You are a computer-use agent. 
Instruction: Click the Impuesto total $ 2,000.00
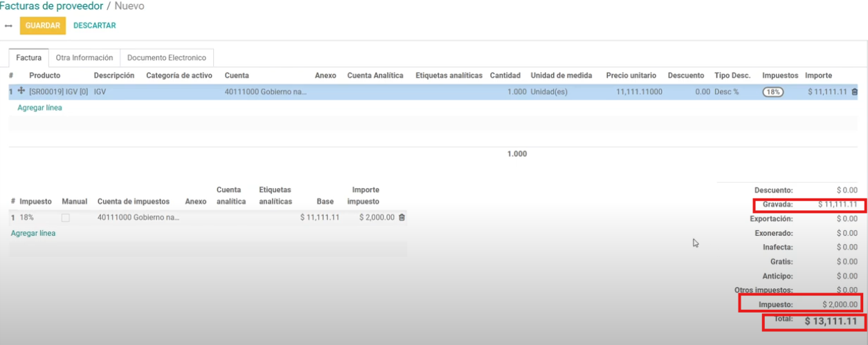pyautogui.click(x=840, y=304)
